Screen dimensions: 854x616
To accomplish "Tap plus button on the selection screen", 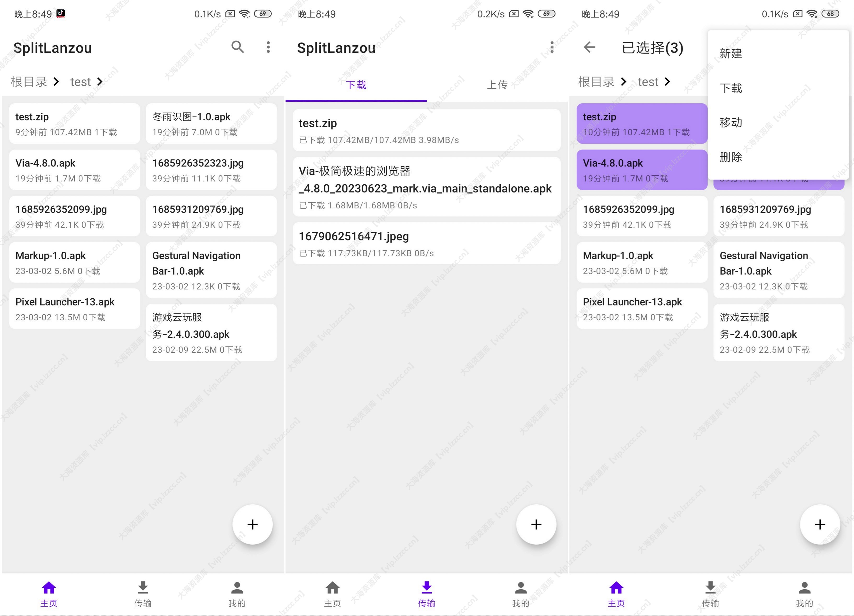I will pyautogui.click(x=820, y=524).
